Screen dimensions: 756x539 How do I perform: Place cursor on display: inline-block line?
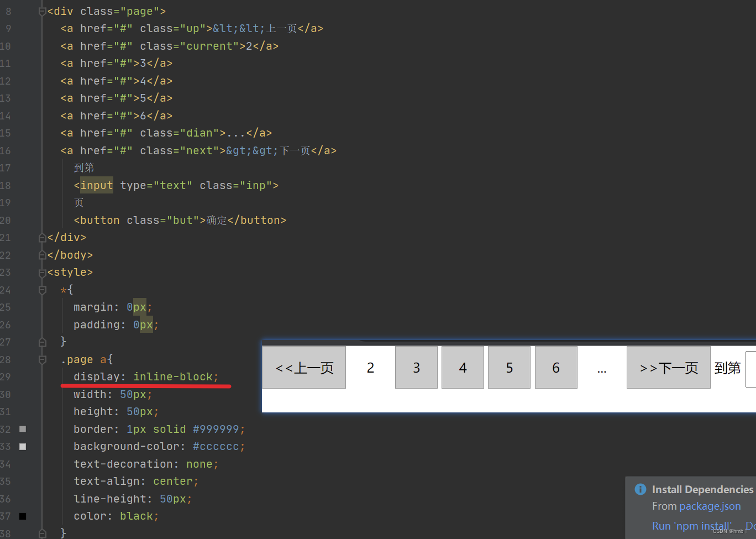(x=146, y=377)
